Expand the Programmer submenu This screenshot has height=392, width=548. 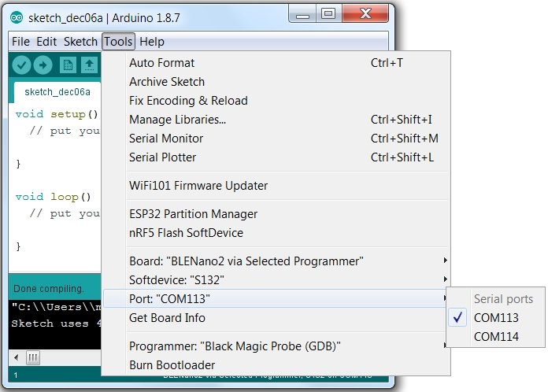pos(275,346)
